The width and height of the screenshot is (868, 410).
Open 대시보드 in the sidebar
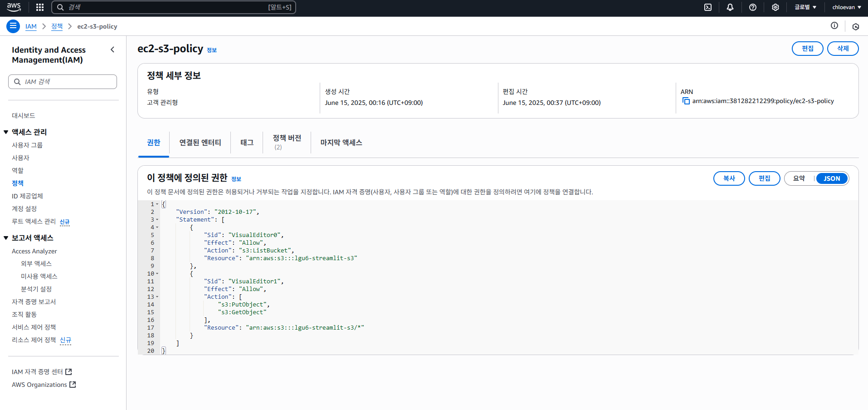(24, 116)
